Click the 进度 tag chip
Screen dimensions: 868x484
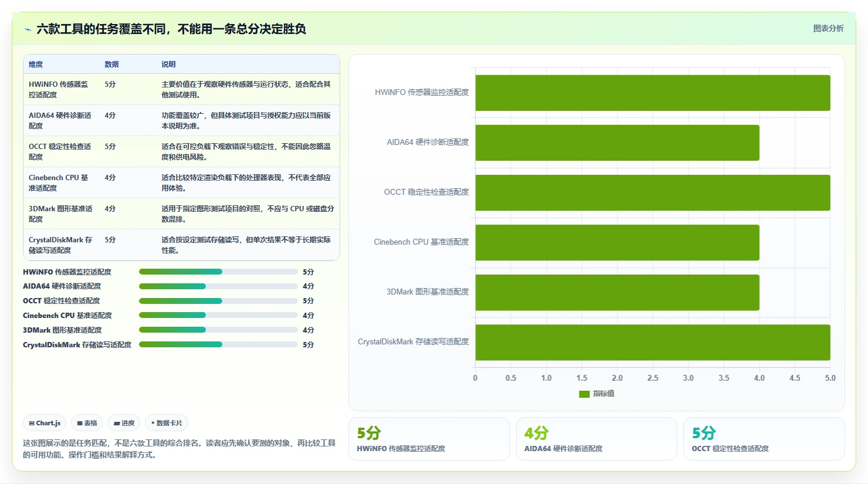(x=124, y=423)
